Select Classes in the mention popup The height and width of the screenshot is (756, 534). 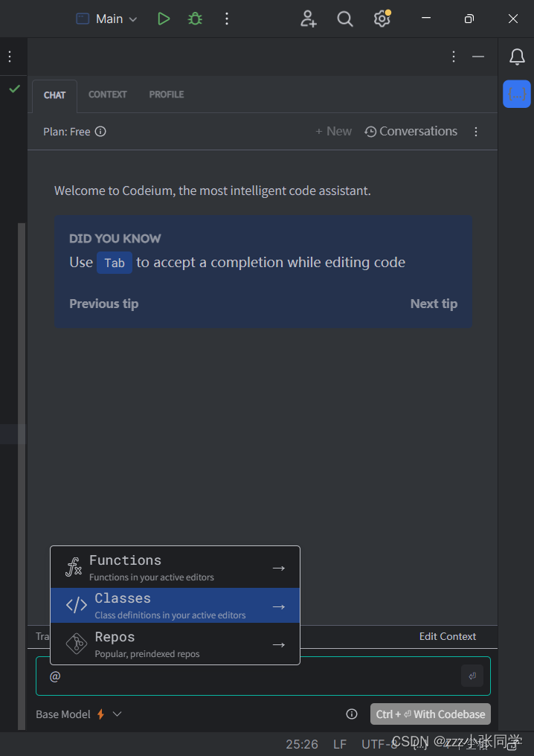coord(175,606)
